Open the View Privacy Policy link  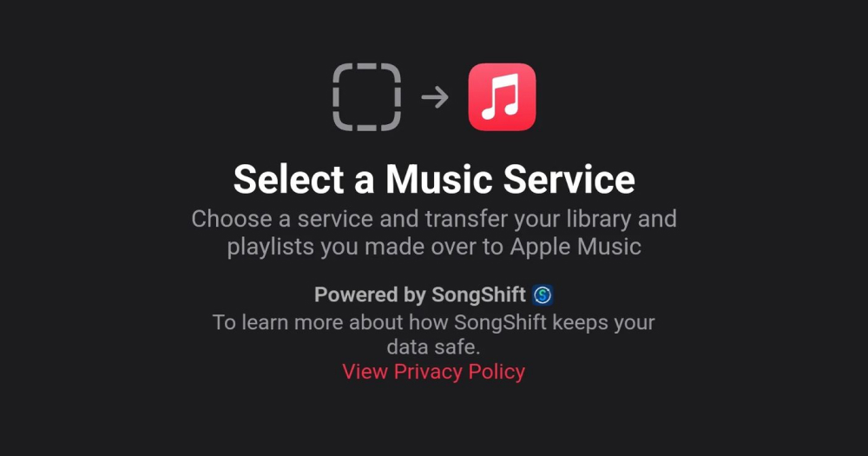coord(433,371)
